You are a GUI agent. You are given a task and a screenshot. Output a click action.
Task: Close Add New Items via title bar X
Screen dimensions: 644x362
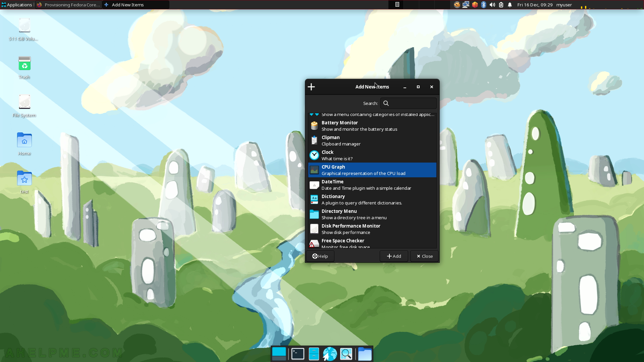tap(432, 87)
